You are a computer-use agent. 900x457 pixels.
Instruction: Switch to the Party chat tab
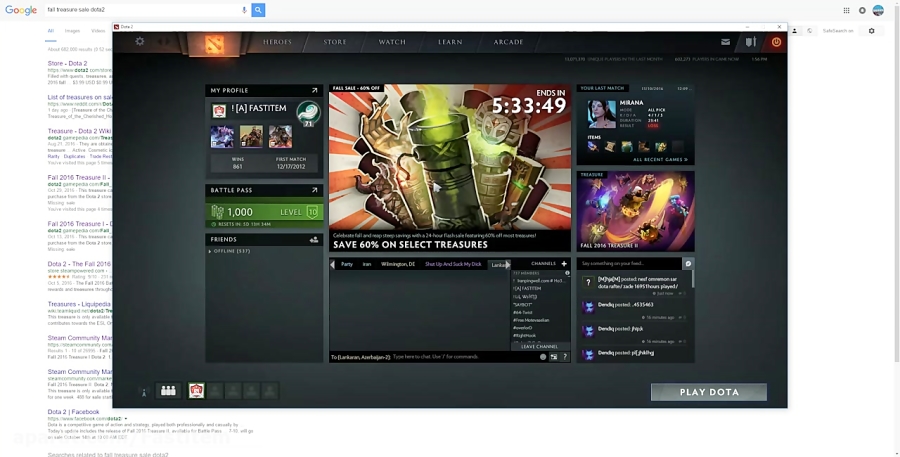tap(347, 264)
